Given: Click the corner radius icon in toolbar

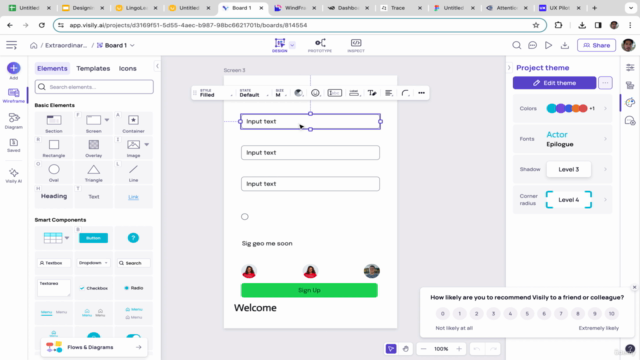Looking at the screenshot, I should pyautogui.click(x=405, y=93).
